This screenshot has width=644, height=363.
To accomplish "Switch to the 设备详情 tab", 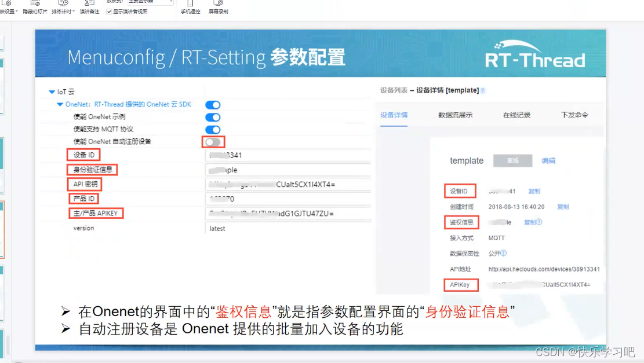I will 394,115.
